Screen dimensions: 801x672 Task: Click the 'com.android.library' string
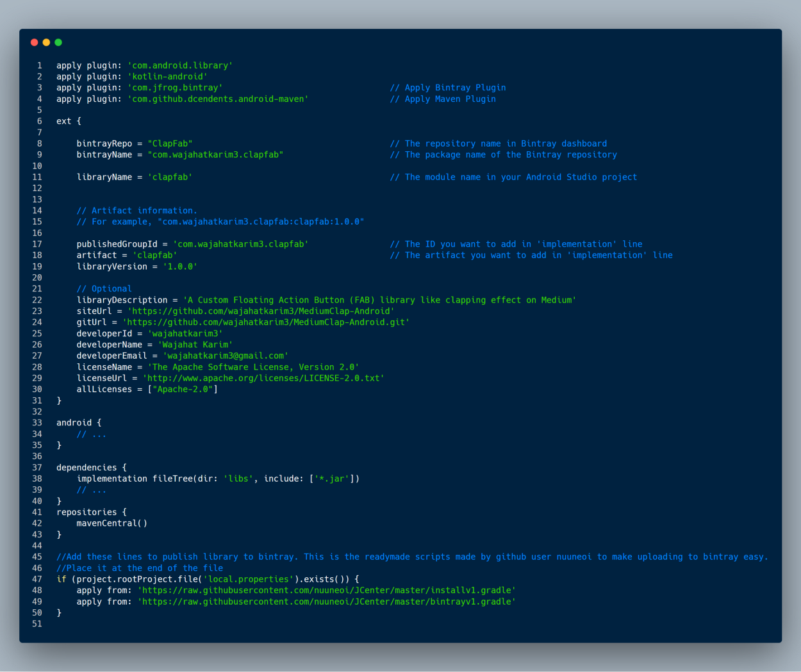(180, 65)
